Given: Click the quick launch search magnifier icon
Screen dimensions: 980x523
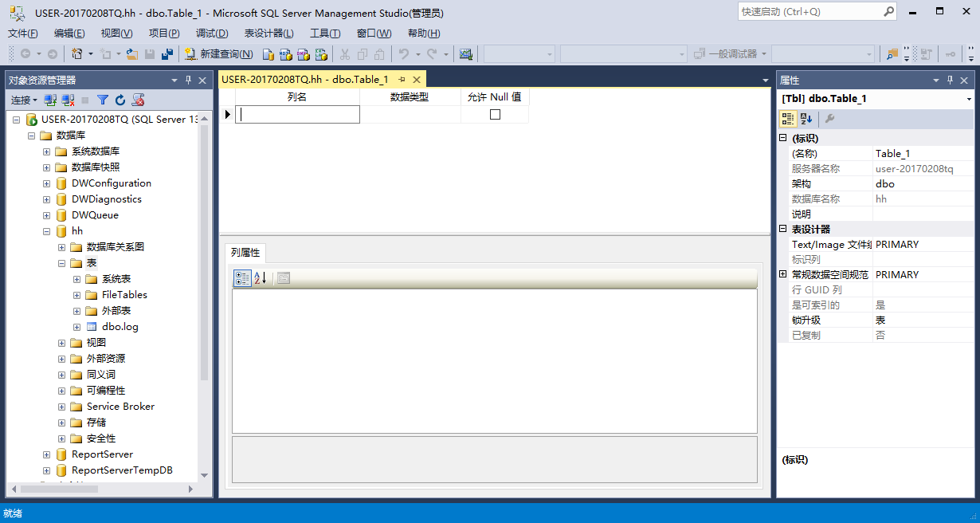Looking at the screenshot, I should [889, 11].
